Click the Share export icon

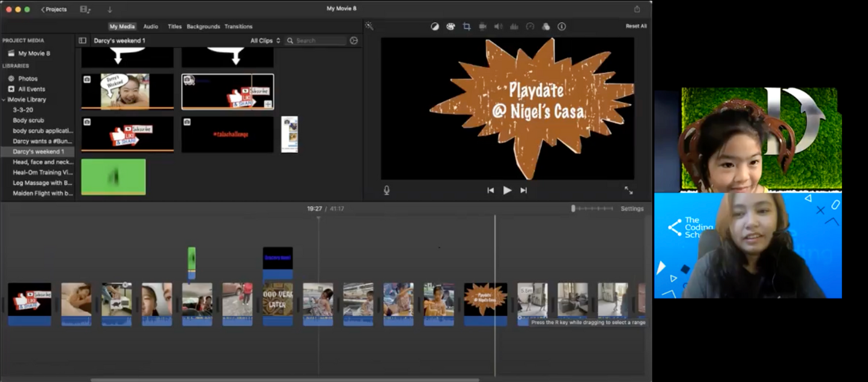[637, 9]
